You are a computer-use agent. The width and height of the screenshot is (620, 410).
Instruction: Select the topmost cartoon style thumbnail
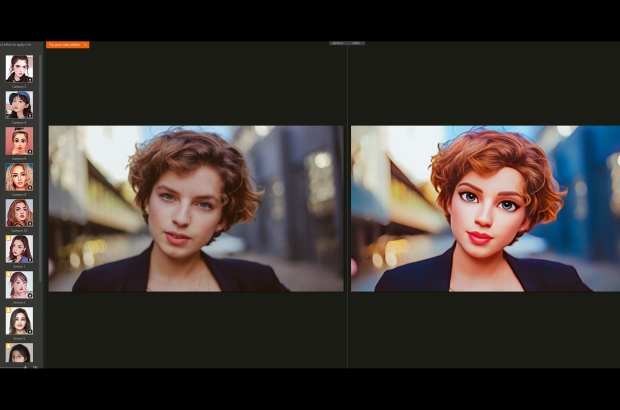[19, 68]
